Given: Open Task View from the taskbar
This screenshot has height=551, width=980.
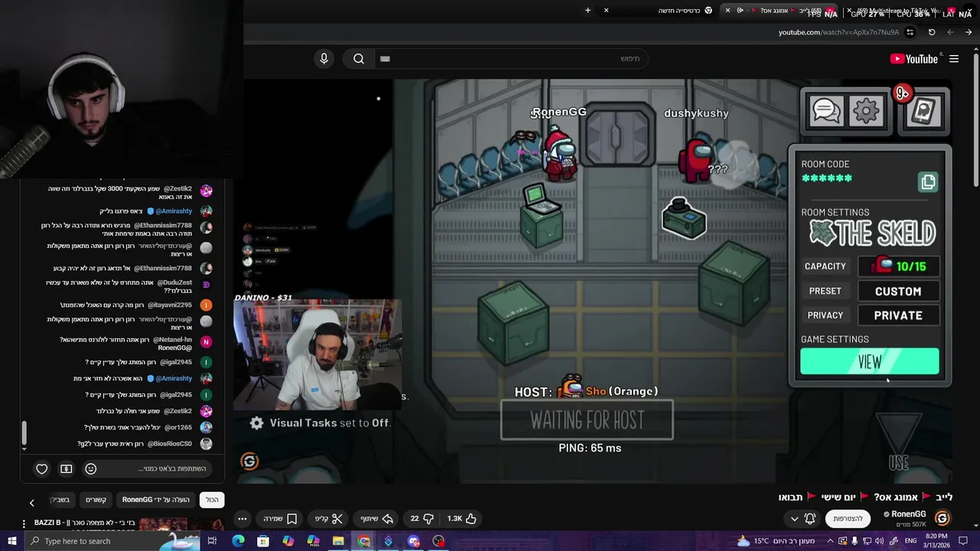Looking at the screenshot, I should (212, 541).
